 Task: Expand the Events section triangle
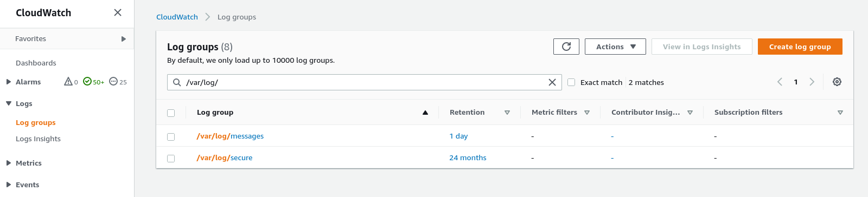[9, 185]
